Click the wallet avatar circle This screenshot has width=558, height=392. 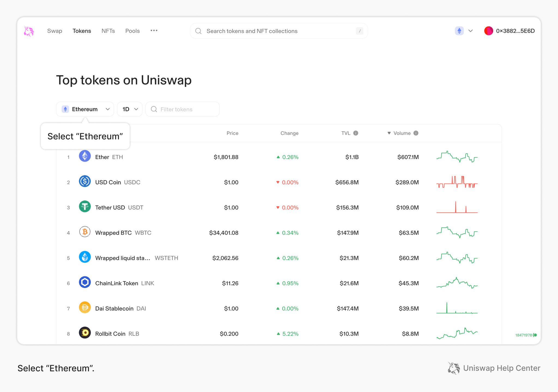(x=489, y=31)
